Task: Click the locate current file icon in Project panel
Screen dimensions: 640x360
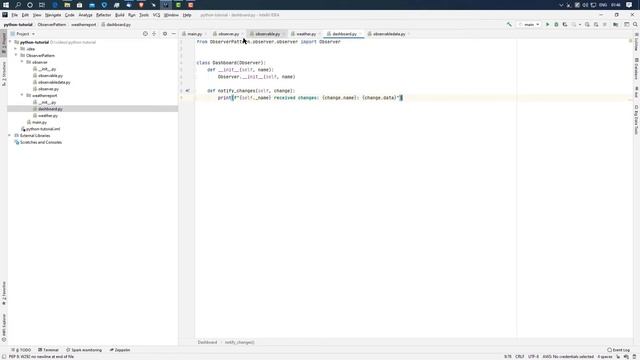Action: pyautogui.click(x=145, y=34)
